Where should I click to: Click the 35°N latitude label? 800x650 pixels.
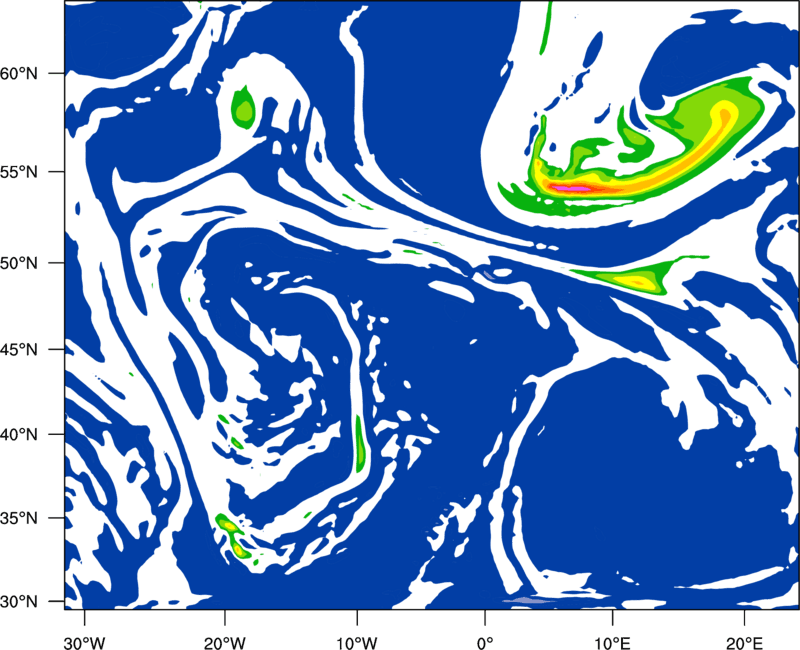coord(19,518)
